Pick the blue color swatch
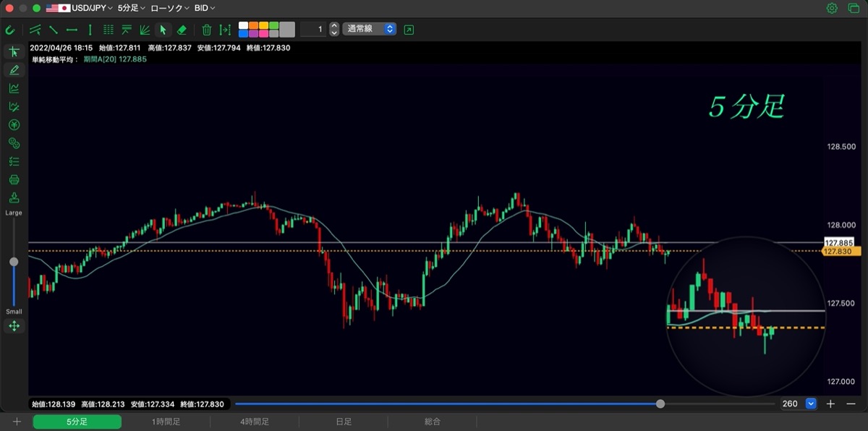This screenshot has width=868, height=431. pyautogui.click(x=244, y=33)
